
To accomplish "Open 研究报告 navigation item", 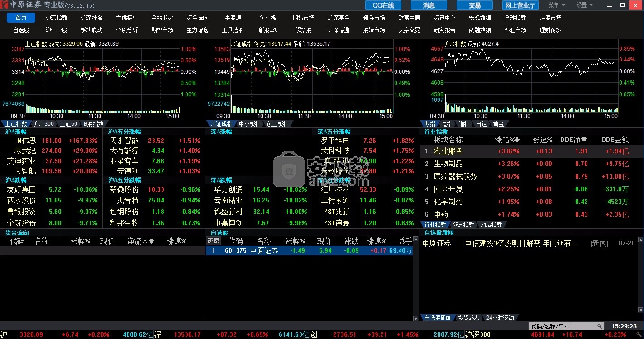I will click(x=445, y=30).
